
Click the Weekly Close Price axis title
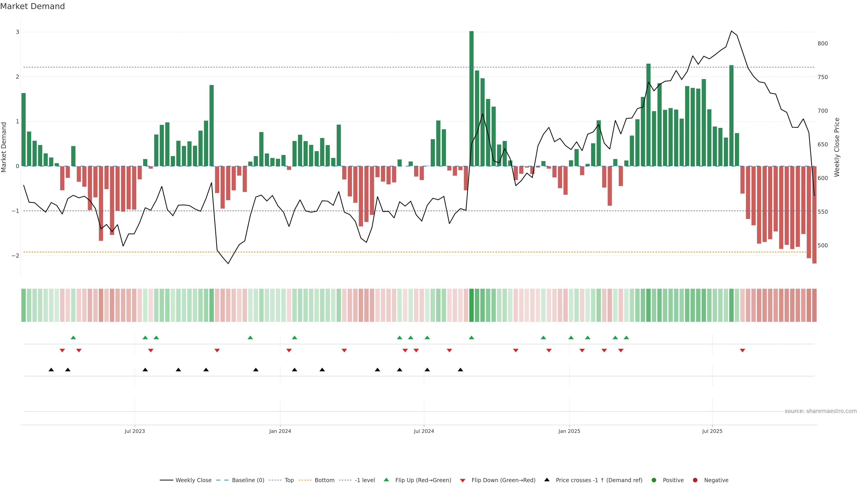[837, 147]
